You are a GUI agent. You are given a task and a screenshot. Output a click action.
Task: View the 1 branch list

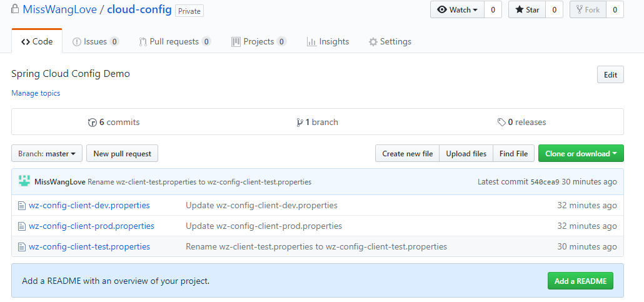(317, 122)
